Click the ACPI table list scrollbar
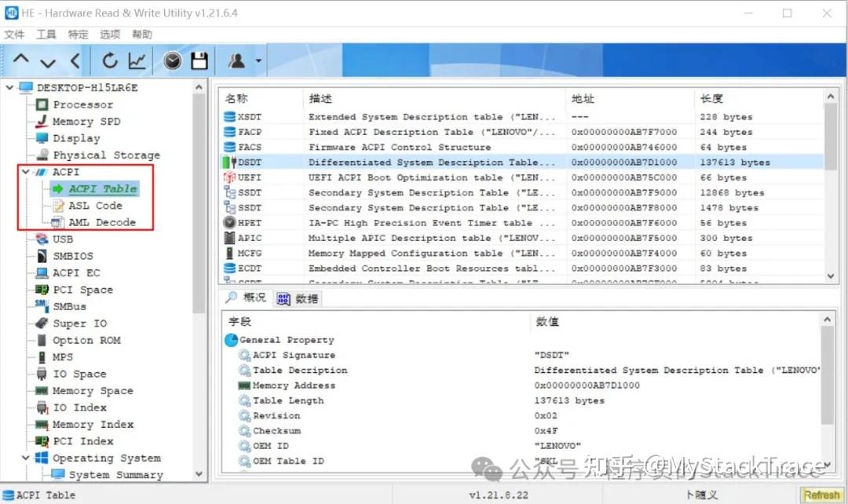This screenshot has height=504, width=848. (x=832, y=137)
